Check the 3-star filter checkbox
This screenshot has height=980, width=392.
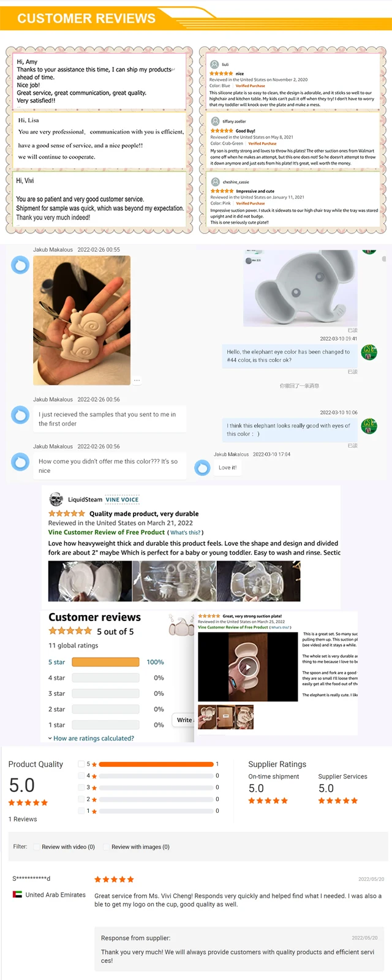click(81, 787)
